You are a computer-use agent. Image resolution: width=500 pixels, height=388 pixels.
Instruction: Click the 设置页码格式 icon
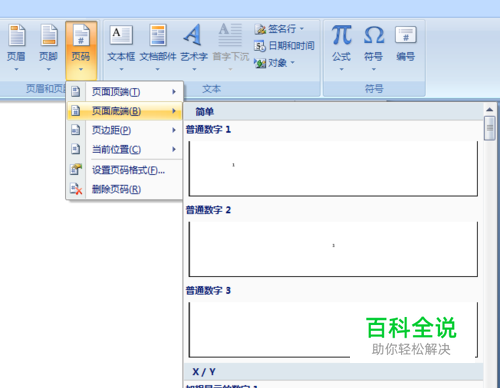pyautogui.click(x=76, y=170)
